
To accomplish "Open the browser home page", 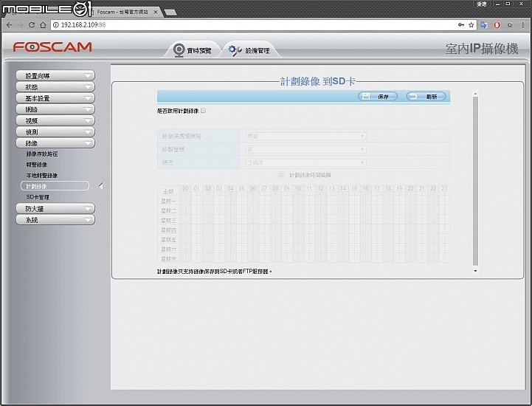I will 43,25.
